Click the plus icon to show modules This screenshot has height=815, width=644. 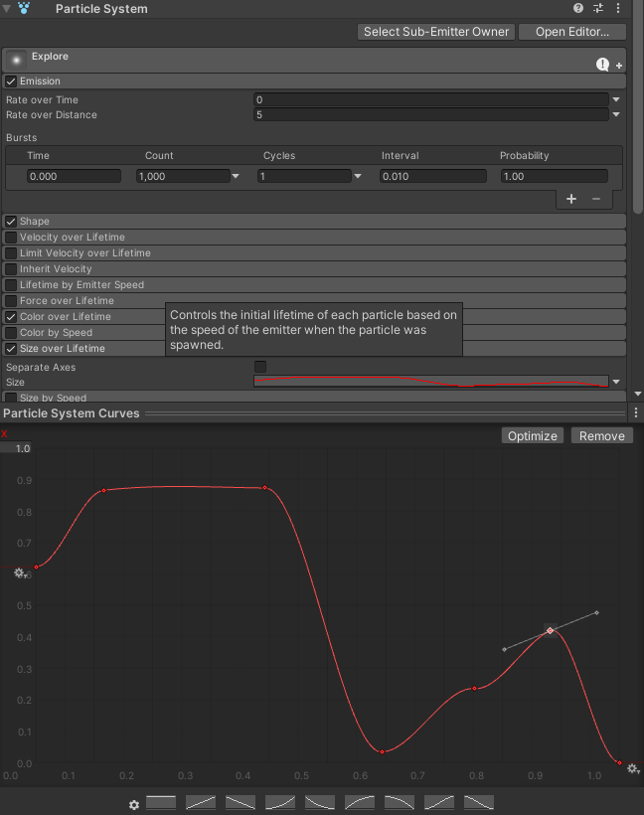click(619, 66)
